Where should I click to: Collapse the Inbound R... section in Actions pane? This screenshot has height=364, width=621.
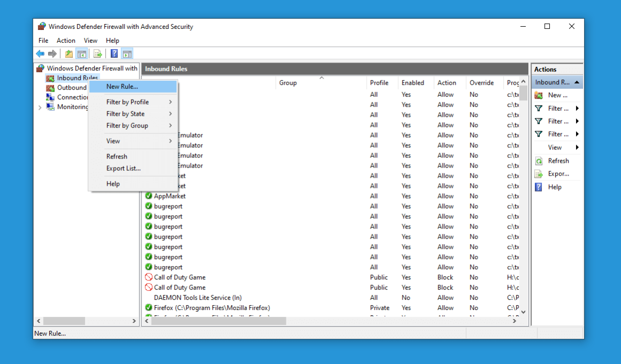[577, 82]
